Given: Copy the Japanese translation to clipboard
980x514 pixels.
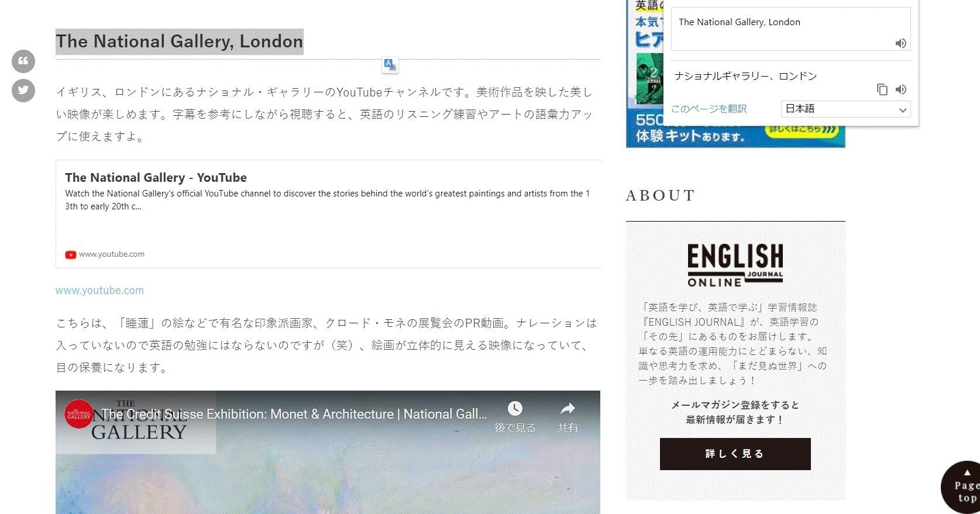Looking at the screenshot, I should (882, 89).
